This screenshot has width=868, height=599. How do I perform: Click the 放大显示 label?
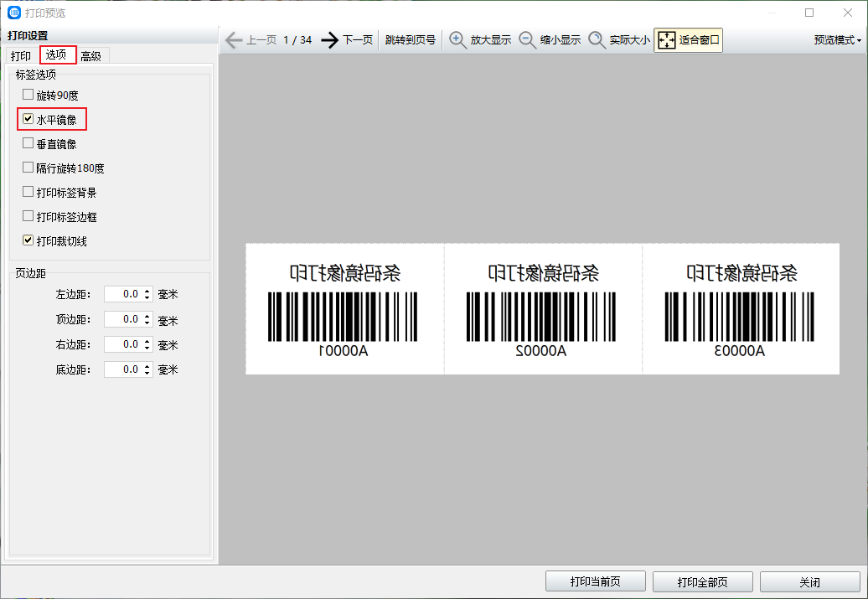coord(491,40)
